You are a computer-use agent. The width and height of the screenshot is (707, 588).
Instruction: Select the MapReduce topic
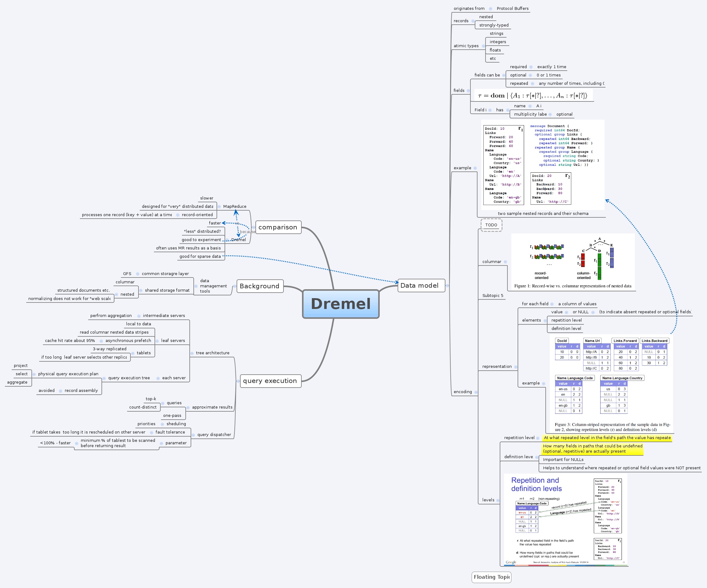point(235,207)
